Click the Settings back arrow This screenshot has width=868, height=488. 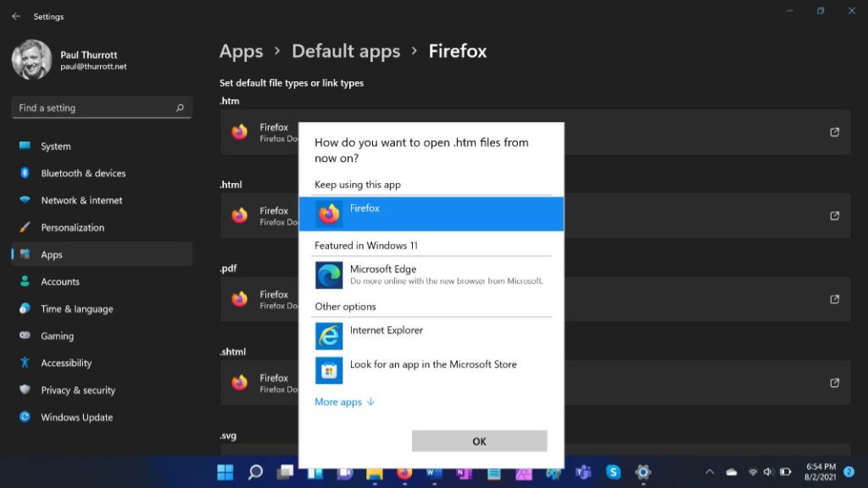(15, 16)
